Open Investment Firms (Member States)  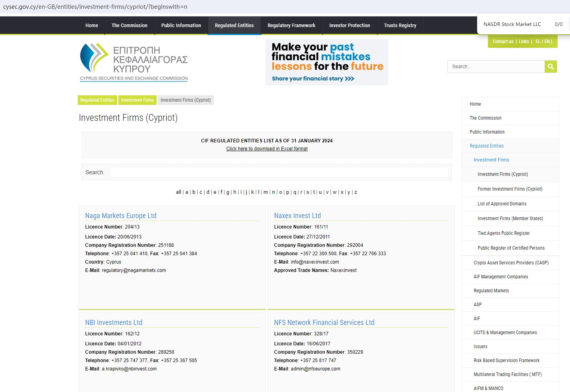(x=510, y=219)
